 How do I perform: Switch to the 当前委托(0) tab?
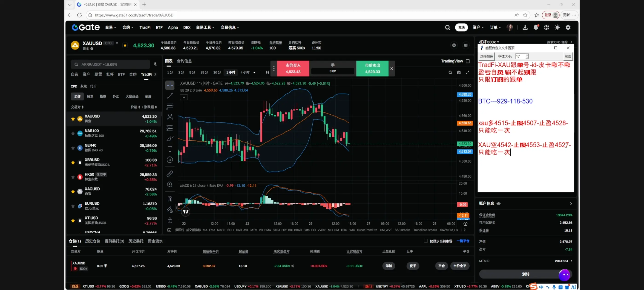tap(114, 241)
